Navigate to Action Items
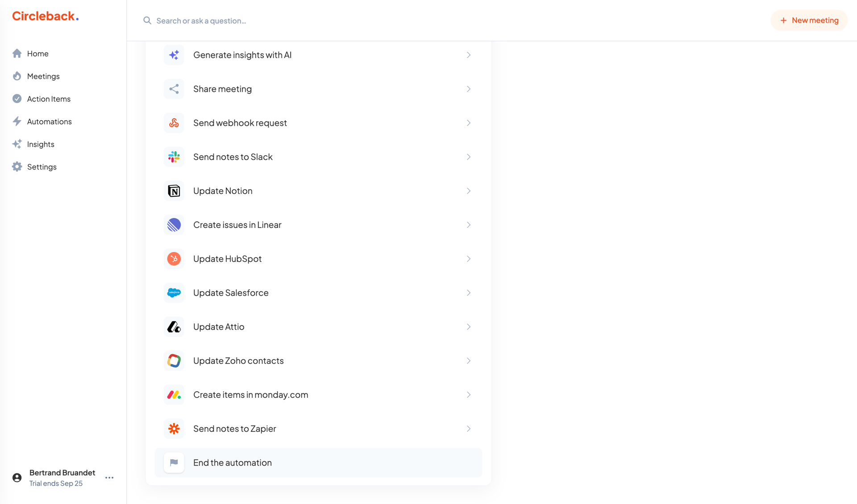Screen dimensions: 857x504 coord(49,99)
